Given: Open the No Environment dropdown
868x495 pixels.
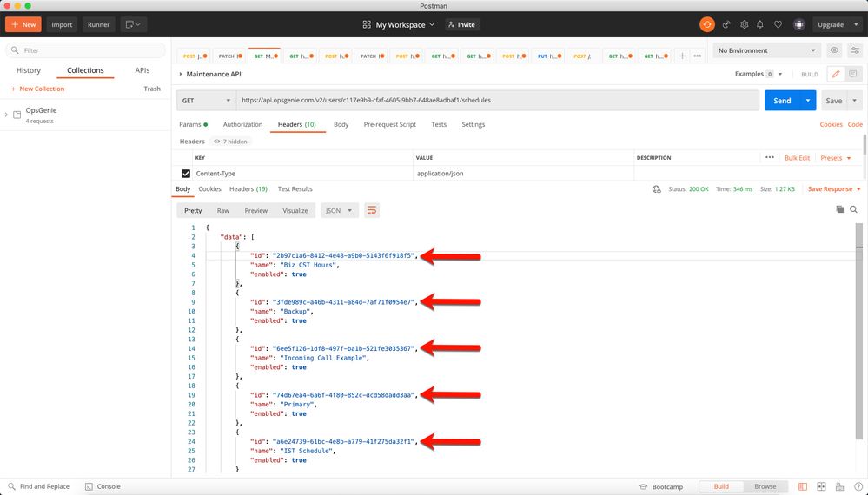Looking at the screenshot, I should tap(766, 50).
